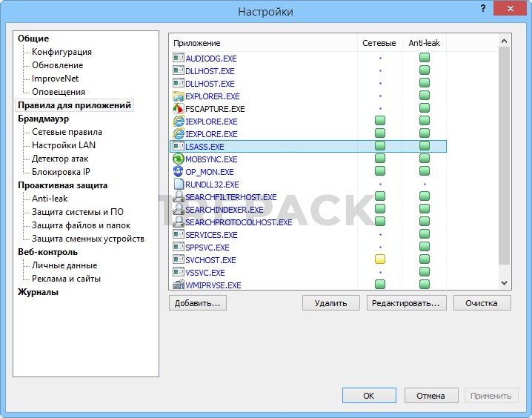Sort by the Anti-leak column header
Viewport: 532px width, 418px height.
pyautogui.click(x=425, y=43)
